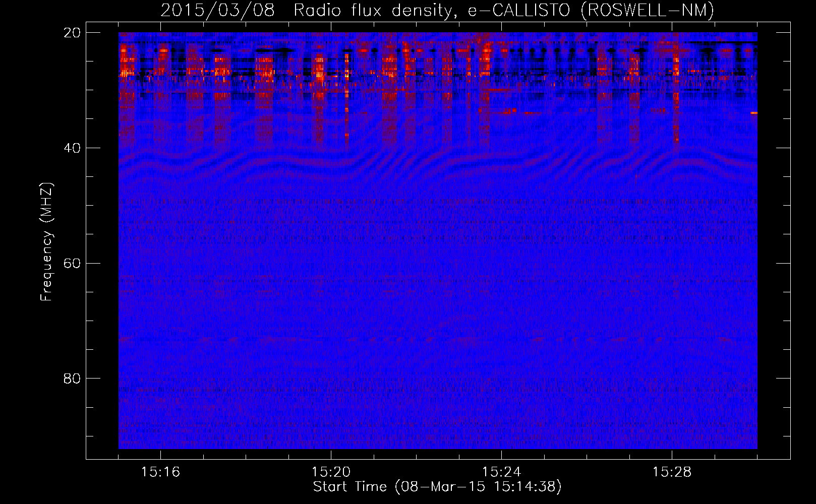The image size is (816, 504).
Task: Click the 40 frequency tick label
Action: click(72, 148)
